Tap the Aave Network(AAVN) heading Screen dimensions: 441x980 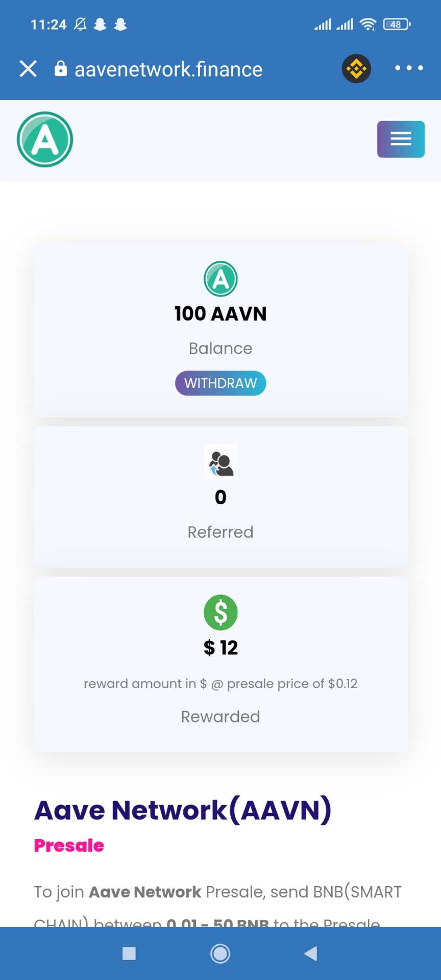[182, 810]
